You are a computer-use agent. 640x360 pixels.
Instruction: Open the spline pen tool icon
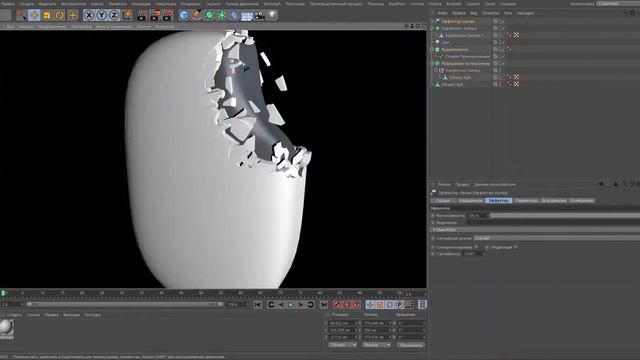coord(197,16)
